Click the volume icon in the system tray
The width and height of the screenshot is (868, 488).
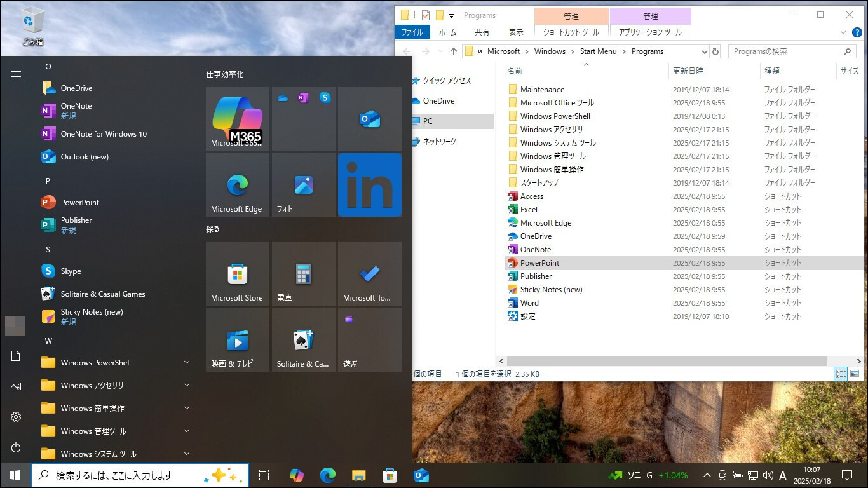point(768,475)
